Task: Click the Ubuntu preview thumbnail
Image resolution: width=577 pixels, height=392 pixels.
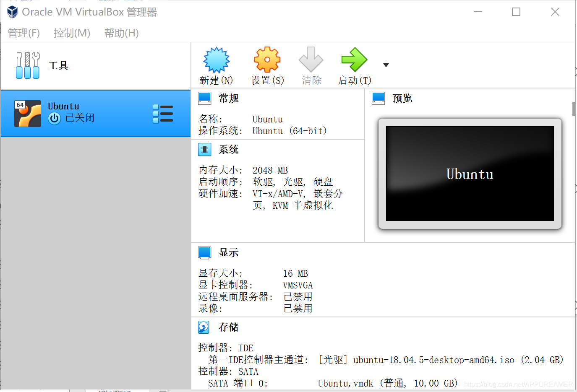Action: tap(470, 174)
